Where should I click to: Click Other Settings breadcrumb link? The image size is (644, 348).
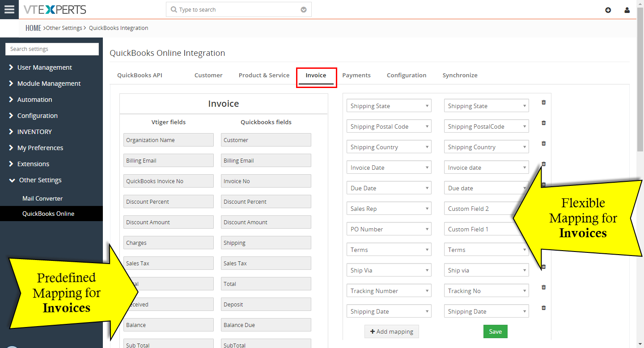(x=64, y=28)
